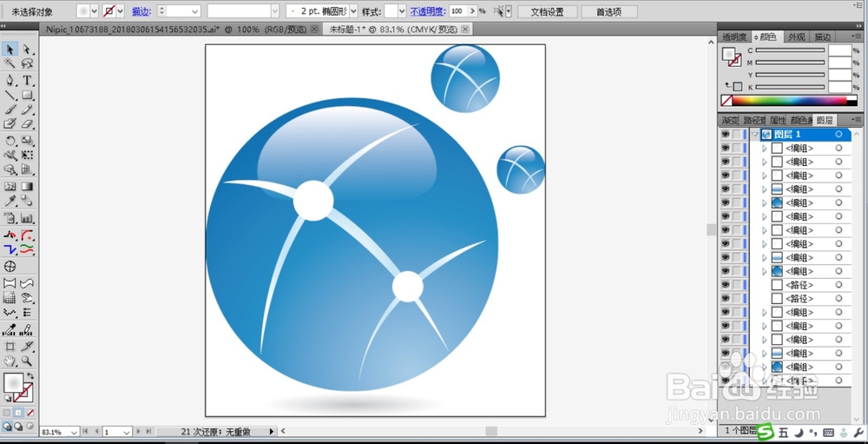
Task: Click the 文档设置 button
Action: 548,11
